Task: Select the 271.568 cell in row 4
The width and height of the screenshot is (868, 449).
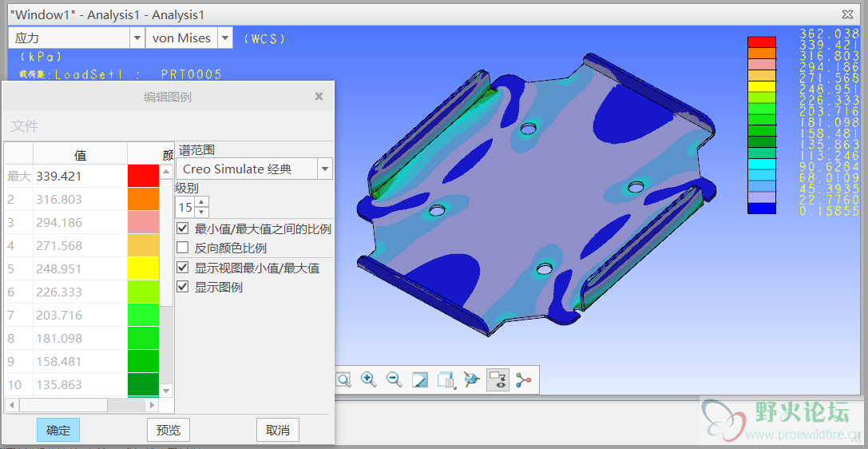Action: [81, 246]
